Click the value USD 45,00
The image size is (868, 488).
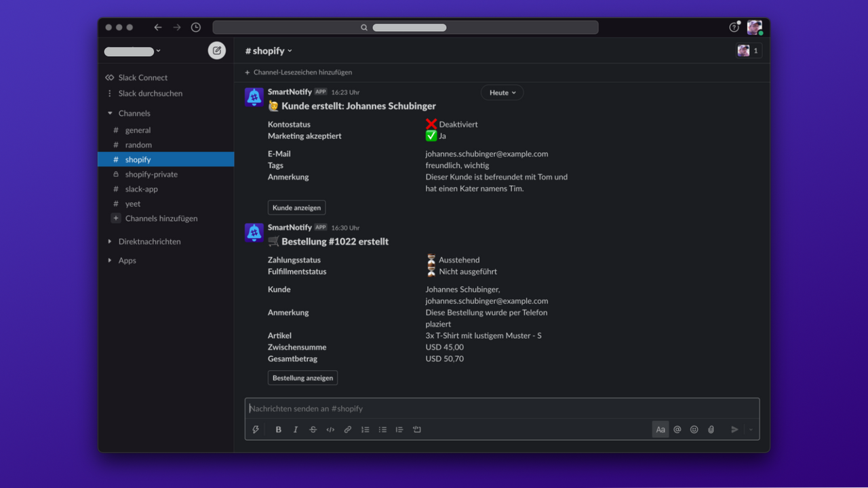pyautogui.click(x=445, y=347)
